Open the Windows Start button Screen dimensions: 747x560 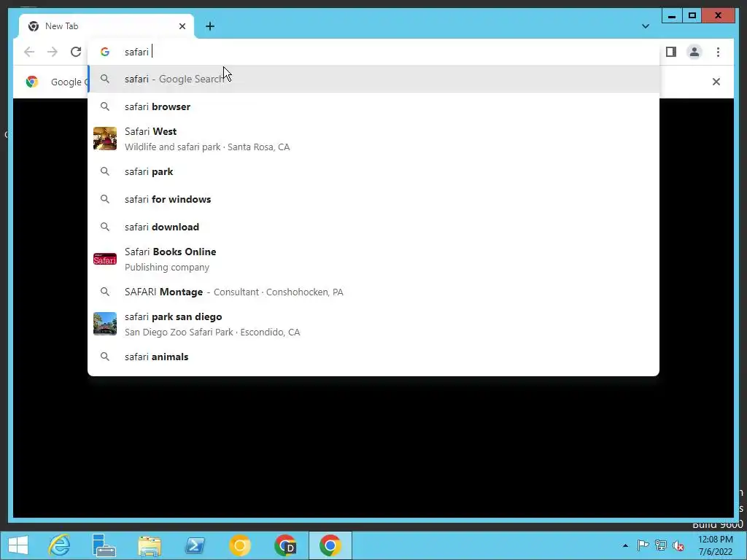pyautogui.click(x=18, y=545)
